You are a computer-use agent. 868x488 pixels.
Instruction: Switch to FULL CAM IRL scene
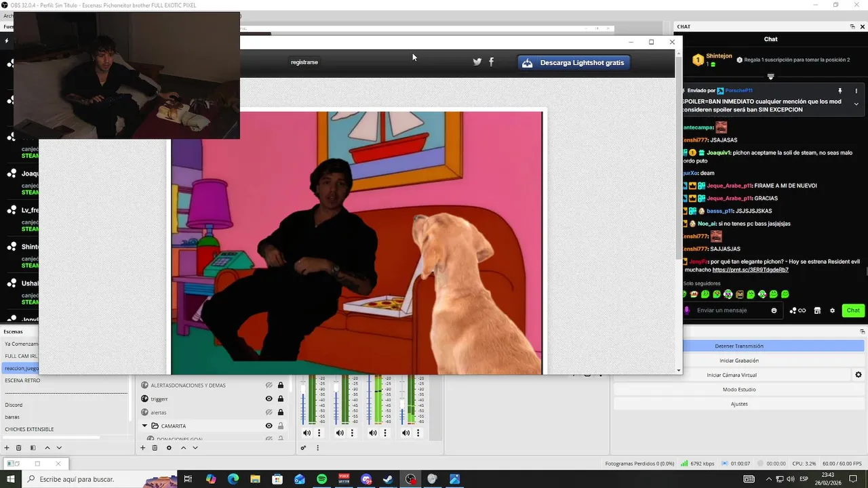point(21,356)
